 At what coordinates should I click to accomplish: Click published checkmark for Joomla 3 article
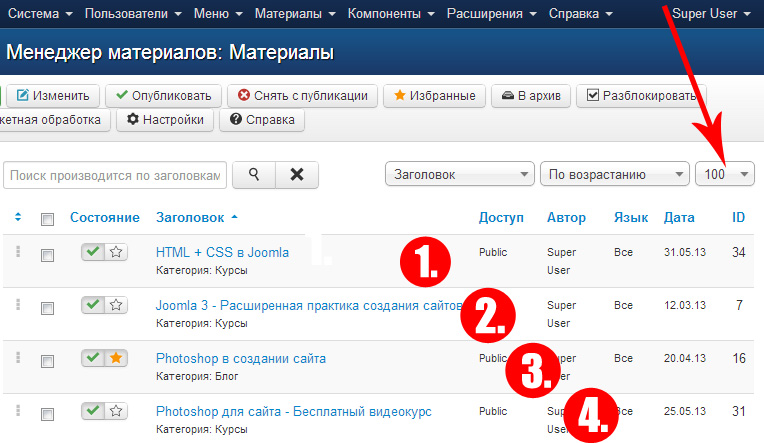[x=94, y=305]
